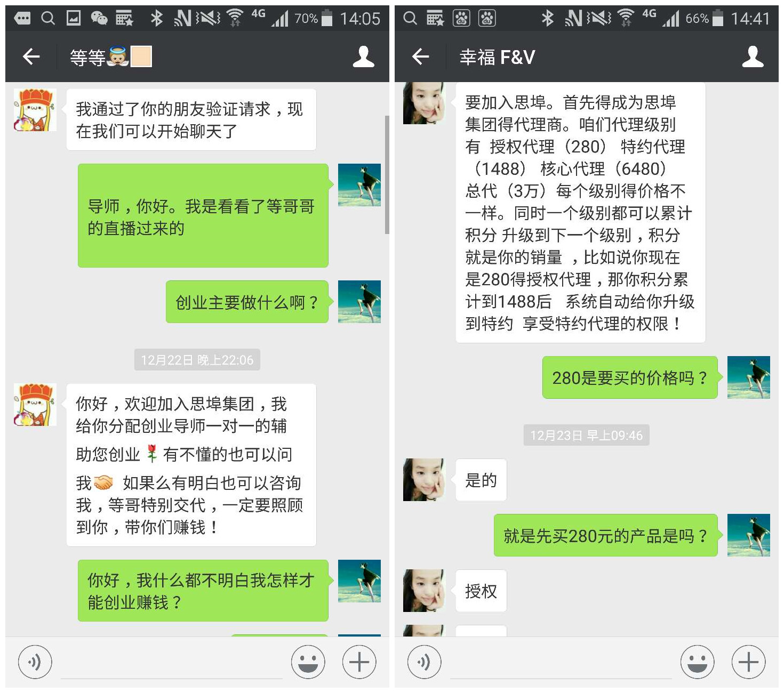Tap the 授权 reply bubble
The image size is (784, 693).
tap(481, 591)
